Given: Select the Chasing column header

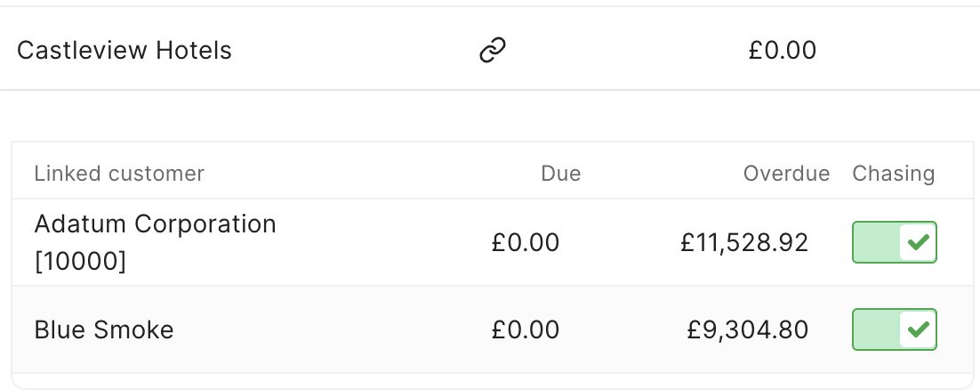Looking at the screenshot, I should click(893, 174).
